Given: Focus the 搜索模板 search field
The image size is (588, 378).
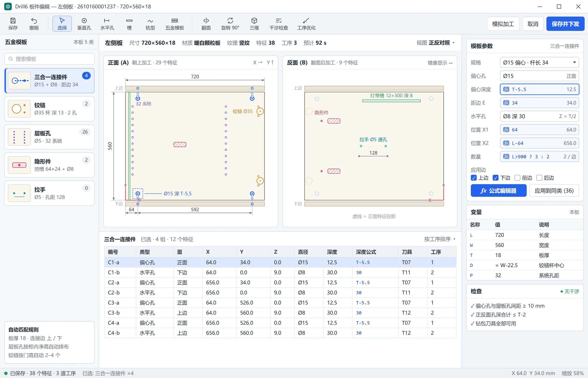Looking at the screenshot, I should click(49, 59).
